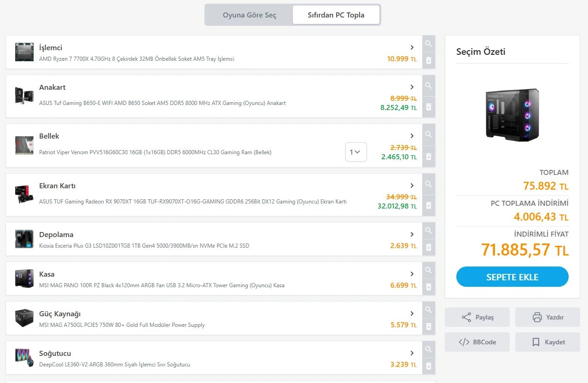Remove the Ekran Kartı item with trash icon

click(429, 205)
